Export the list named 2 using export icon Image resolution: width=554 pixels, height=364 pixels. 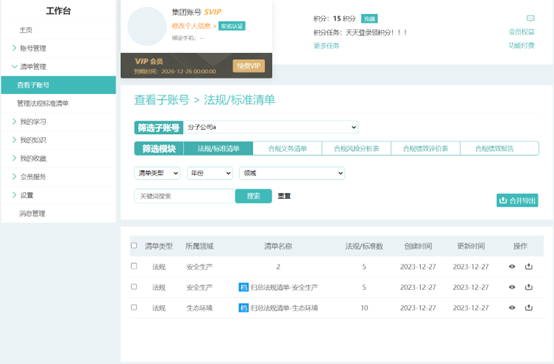coord(529,266)
